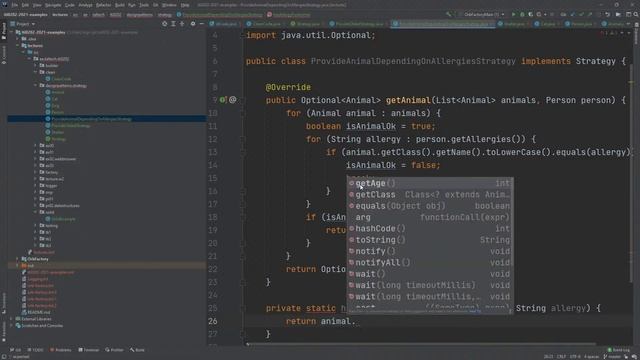
Task: Choose the arg functionCall(expr) template suggestion
Action: (x=430, y=218)
